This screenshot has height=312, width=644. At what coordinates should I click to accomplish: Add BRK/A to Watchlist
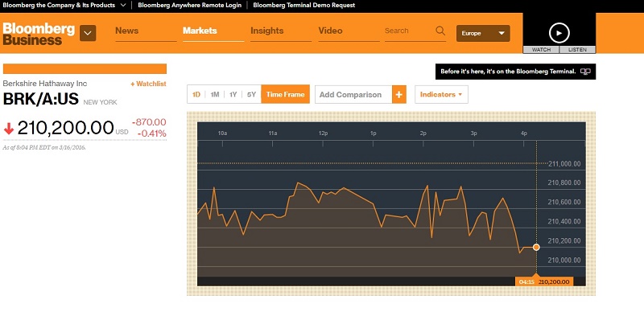coord(148,84)
